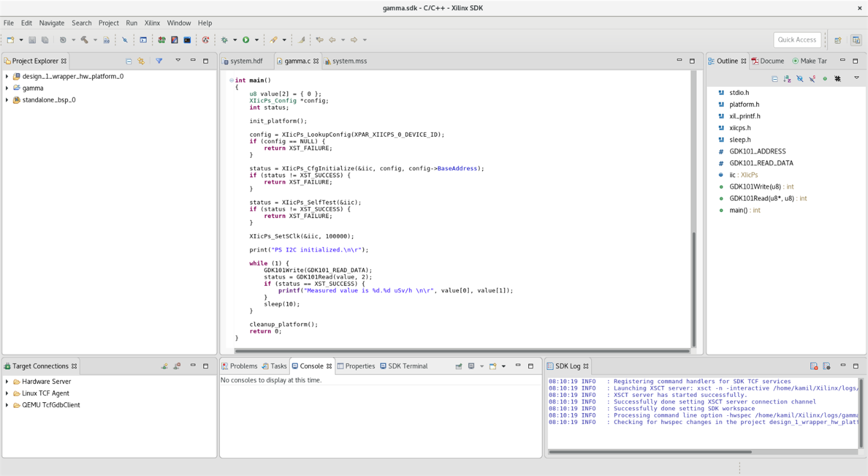The width and height of the screenshot is (868, 476).
Task: Click the editor horizontal scrollbar
Action: point(462,351)
